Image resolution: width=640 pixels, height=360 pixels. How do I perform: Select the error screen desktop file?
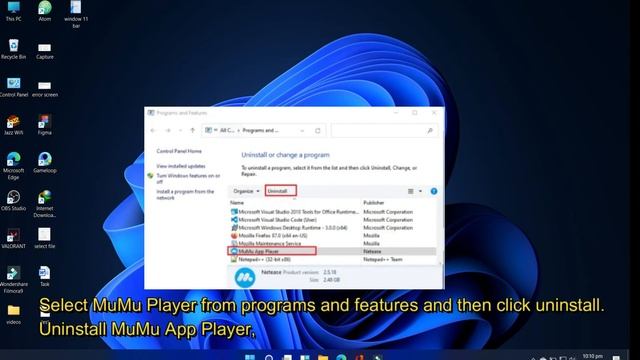pyautogui.click(x=44, y=89)
